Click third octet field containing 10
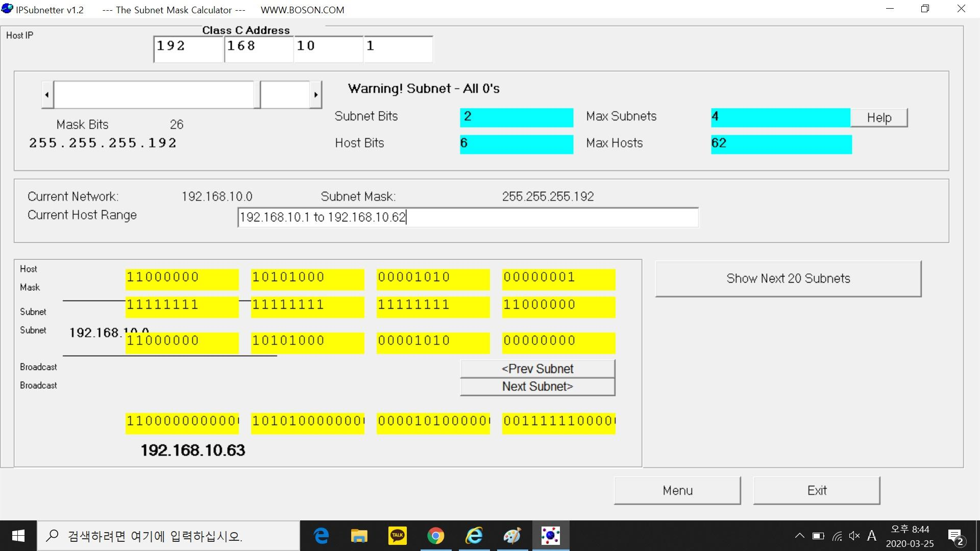Image resolution: width=980 pixels, height=551 pixels. point(329,49)
